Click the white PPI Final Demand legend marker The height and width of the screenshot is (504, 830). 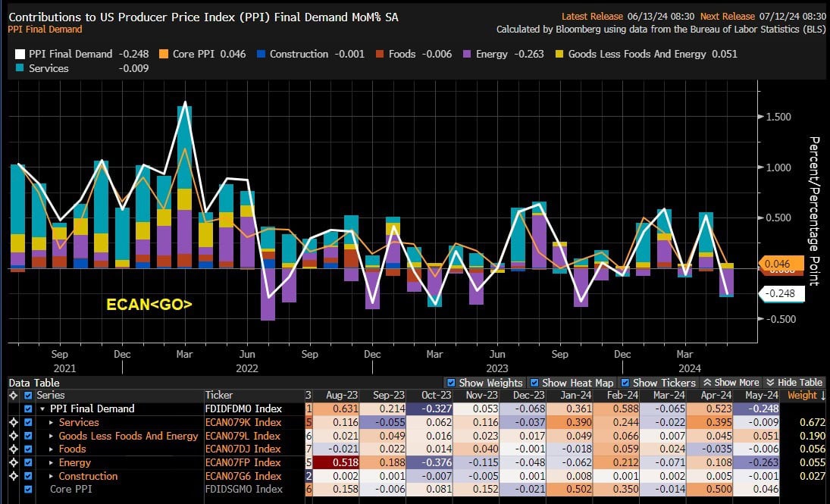click(20, 55)
